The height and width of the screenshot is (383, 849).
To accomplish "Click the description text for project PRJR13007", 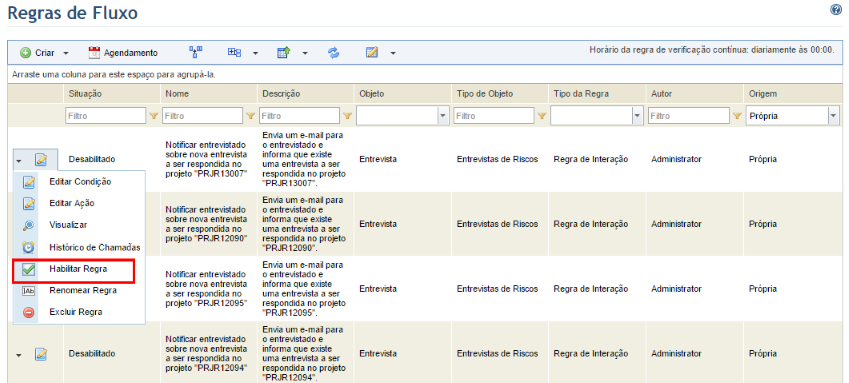I will coord(304,159).
